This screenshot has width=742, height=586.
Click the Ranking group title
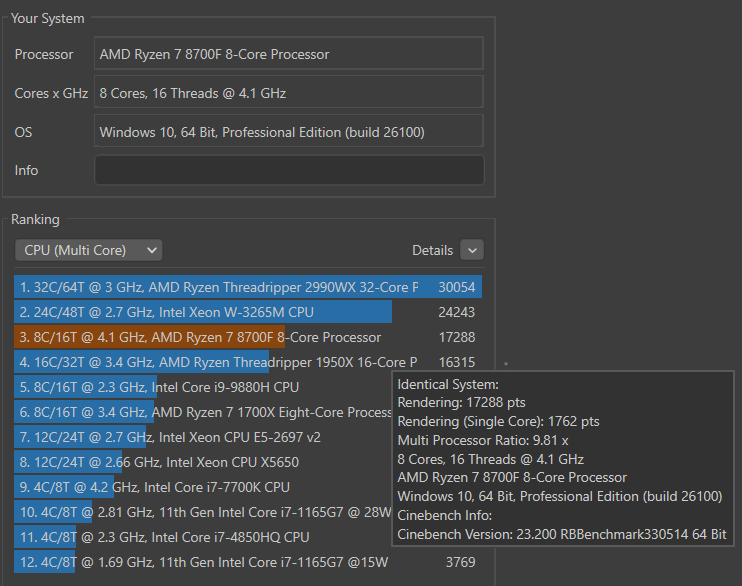[35, 220]
